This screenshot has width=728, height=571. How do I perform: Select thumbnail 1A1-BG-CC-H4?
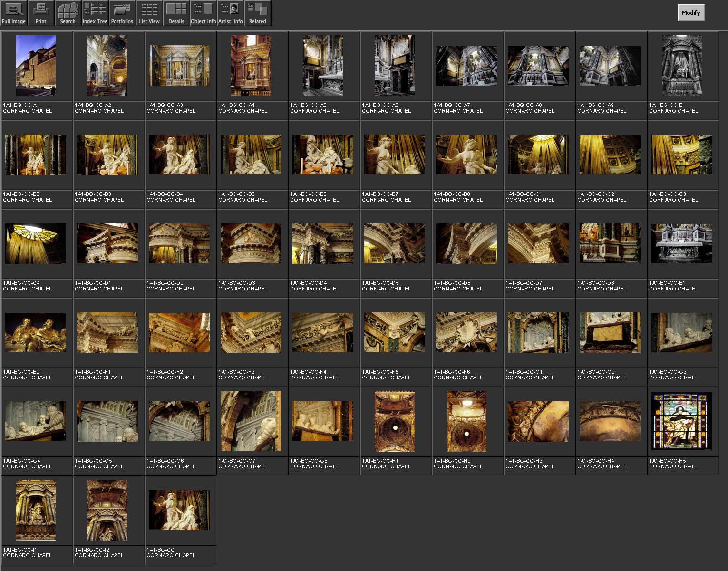(x=610, y=421)
